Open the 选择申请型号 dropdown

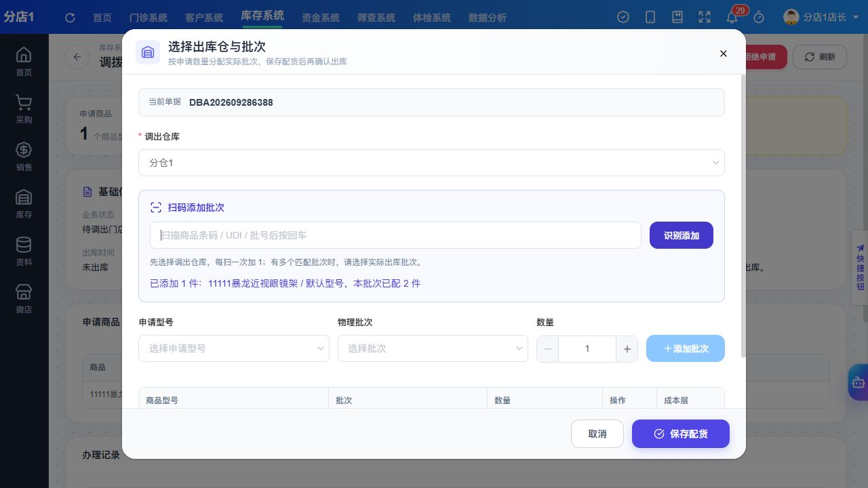click(234, 348)
